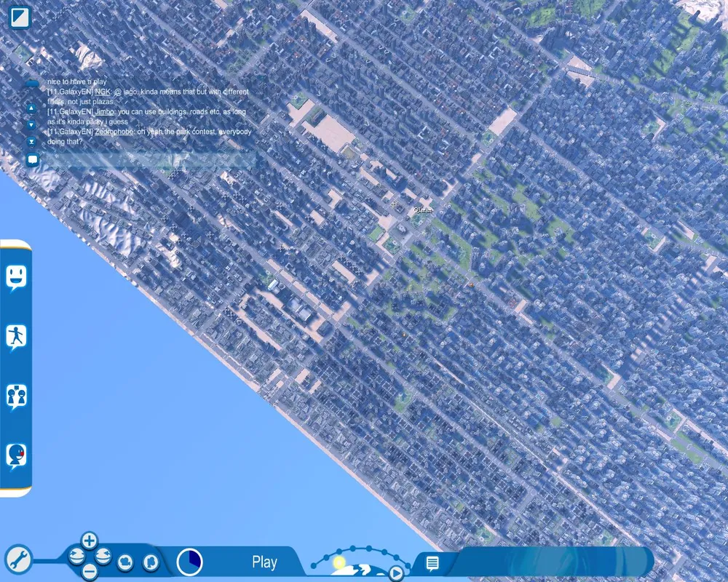Image resolution: width=728 pixels, height=582 pixels.
Task: Open the two-people trade panel
Action: [x=16, y=397]
